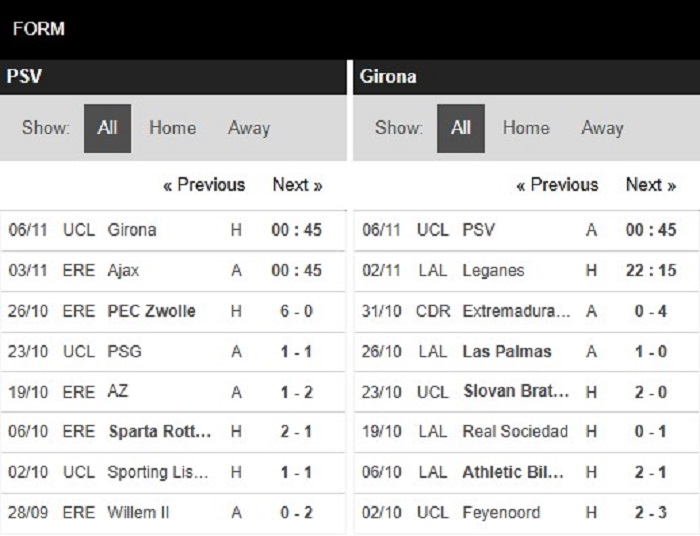Open PSV vs PEC Zwolle 6-0 match
Viewport: 700px width, 536px height.
click(x=173, y=311)
